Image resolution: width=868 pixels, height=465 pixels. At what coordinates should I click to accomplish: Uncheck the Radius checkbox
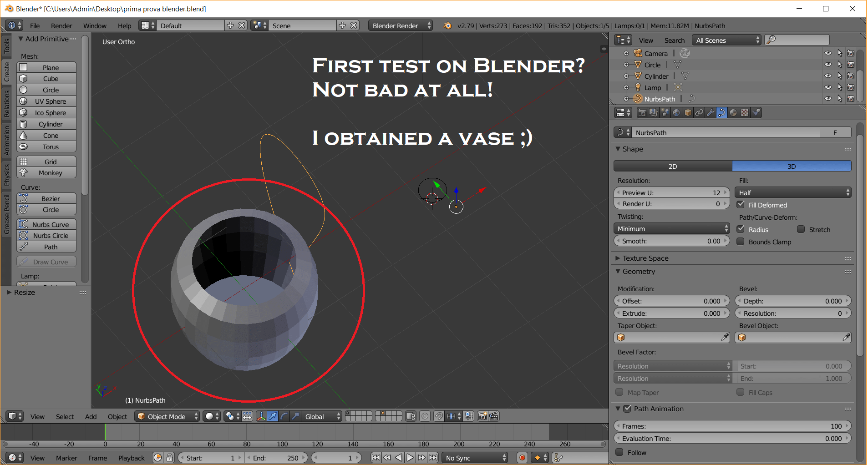point(741,229)
